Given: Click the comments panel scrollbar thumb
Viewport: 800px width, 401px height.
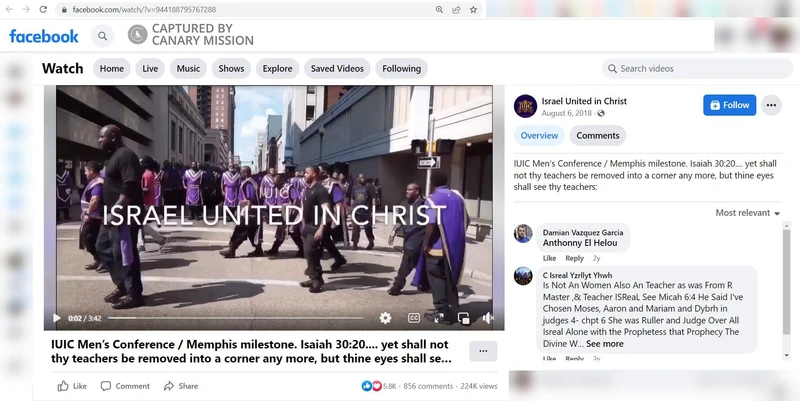Looking at the screenshot, I should [x=786, y=281].
